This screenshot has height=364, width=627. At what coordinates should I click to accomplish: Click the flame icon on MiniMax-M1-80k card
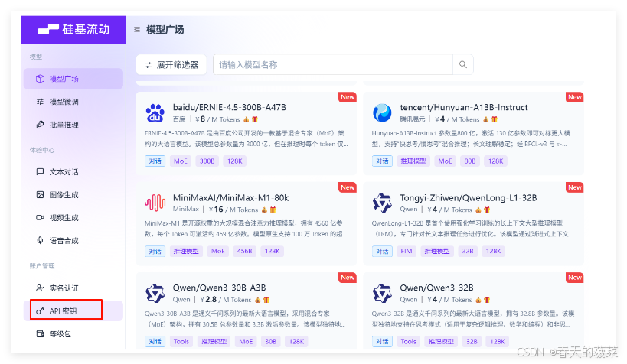coord(264,210)
